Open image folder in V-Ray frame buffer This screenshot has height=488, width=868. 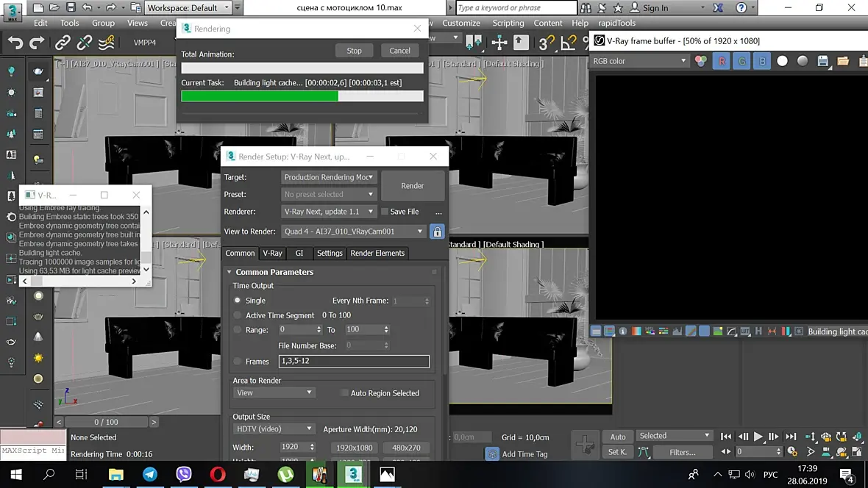tap(843, 62)
